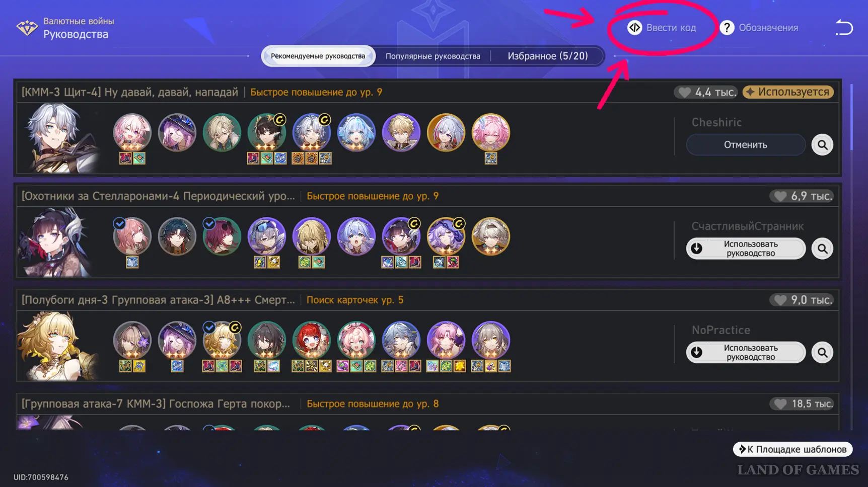Inspect Cheshiric guide with magnifier icon
The height and width of the screenshot is (487, 868).
click(822, 145)
